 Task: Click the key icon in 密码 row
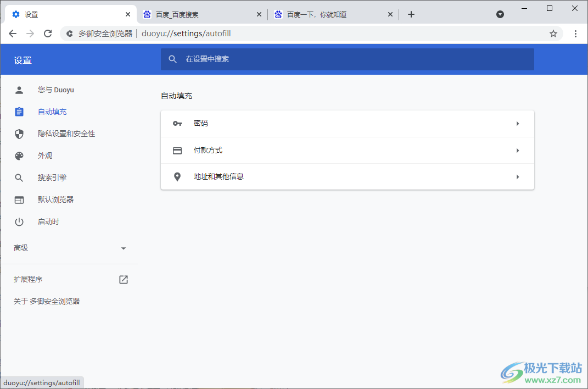point(177,124)
